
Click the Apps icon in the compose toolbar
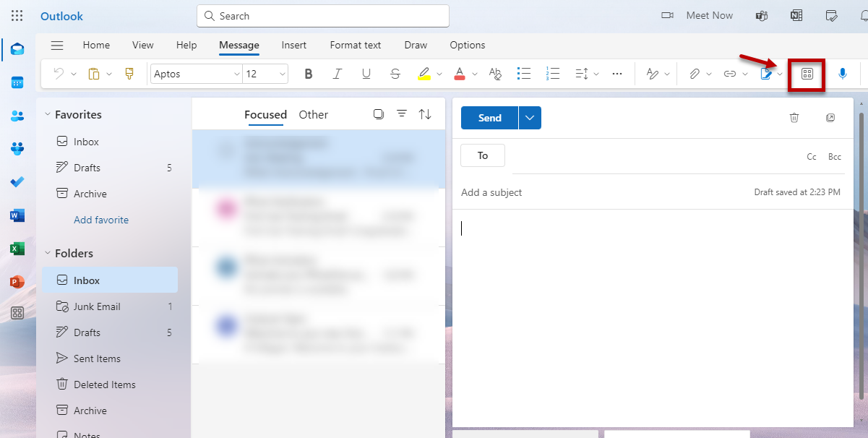tap(807, 74)
